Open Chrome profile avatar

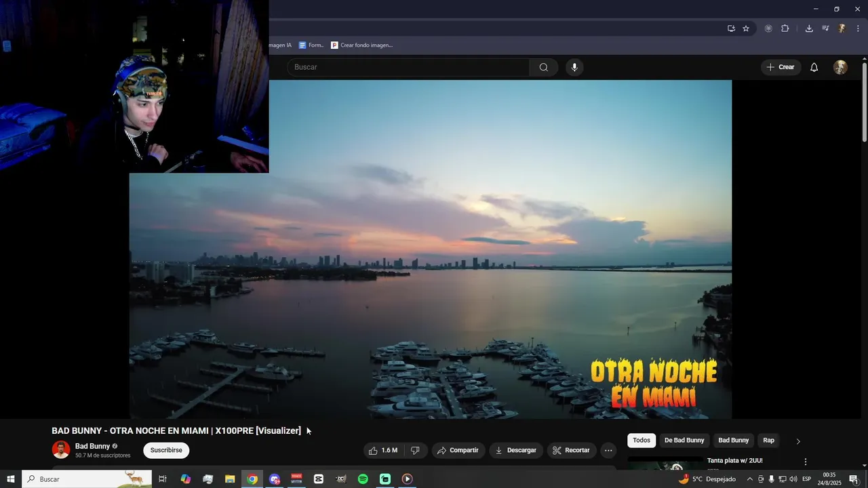(x=842, y=28)
